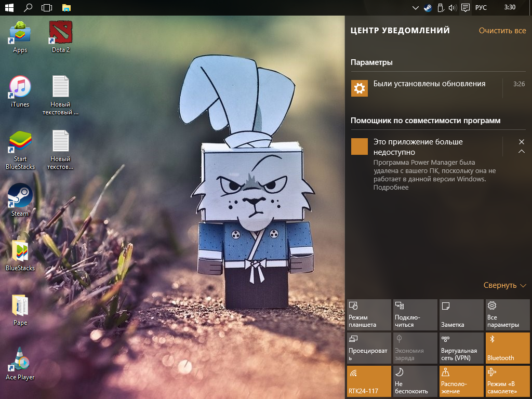Open the updates installed notification
532x399 pixels.
click(429, 84)
